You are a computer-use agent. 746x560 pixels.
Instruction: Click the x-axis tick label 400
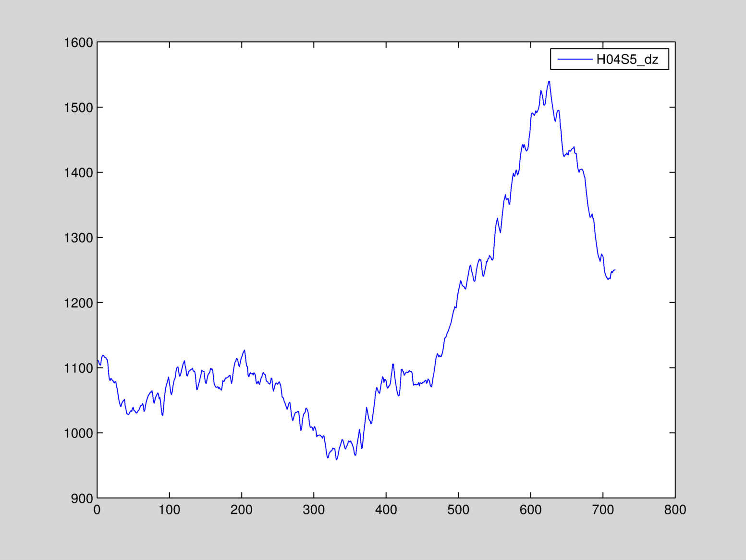coord(386,510)
